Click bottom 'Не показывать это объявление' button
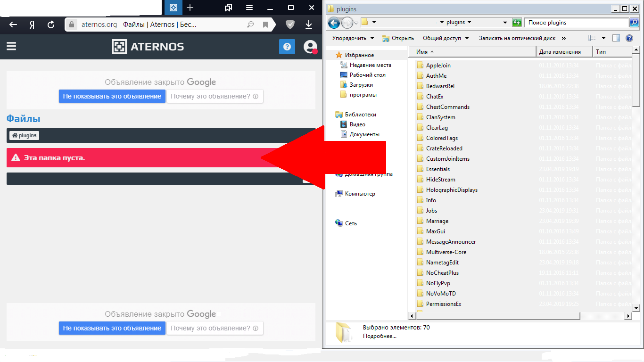This screenshot has height=362, width=644. (112, 328)
